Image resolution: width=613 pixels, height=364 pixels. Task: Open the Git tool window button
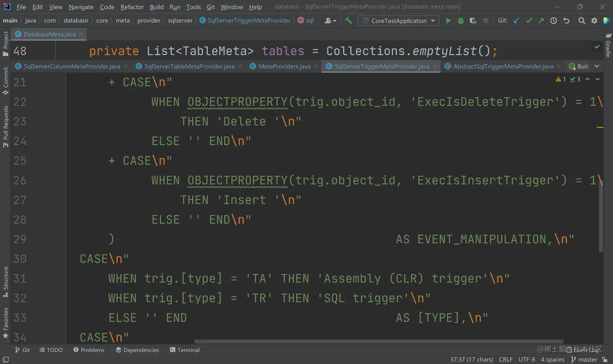[x=22, y=350]
